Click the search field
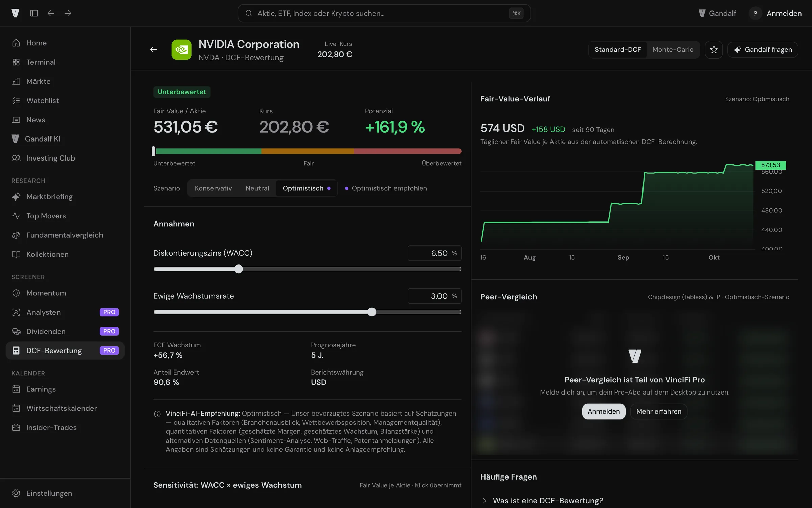This screenshot has width=812, height=508. coord(384,13)
